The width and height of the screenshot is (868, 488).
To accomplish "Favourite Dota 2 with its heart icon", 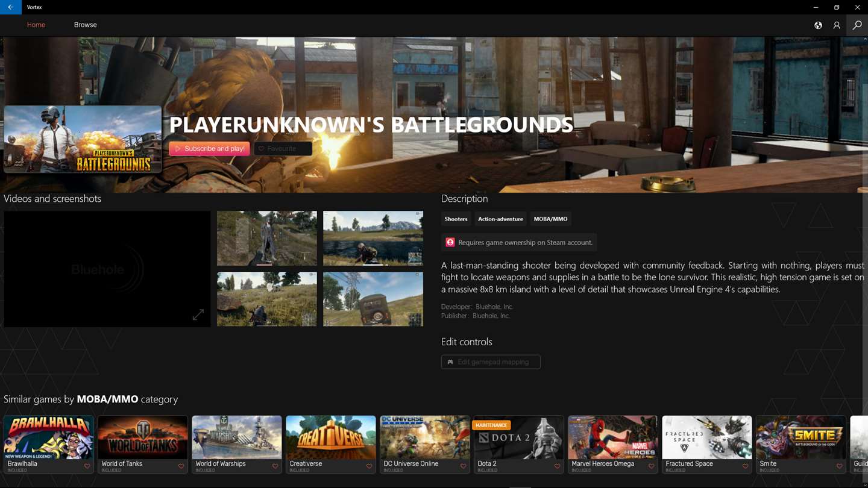I will click(557, 466).
